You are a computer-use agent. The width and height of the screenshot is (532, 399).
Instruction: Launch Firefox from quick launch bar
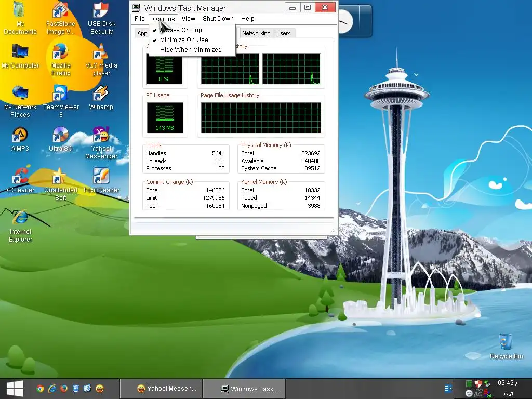click(64, 389)
